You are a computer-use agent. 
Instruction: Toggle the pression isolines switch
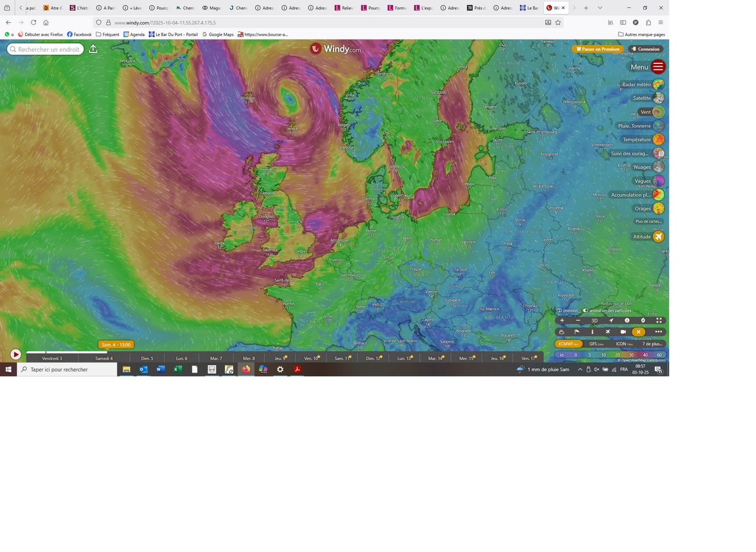pos(559,310)
